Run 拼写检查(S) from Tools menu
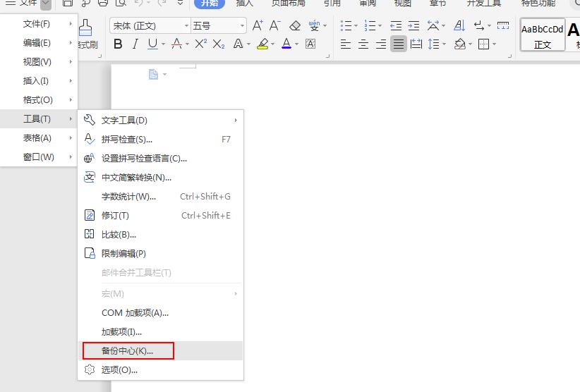 point(161,140)
